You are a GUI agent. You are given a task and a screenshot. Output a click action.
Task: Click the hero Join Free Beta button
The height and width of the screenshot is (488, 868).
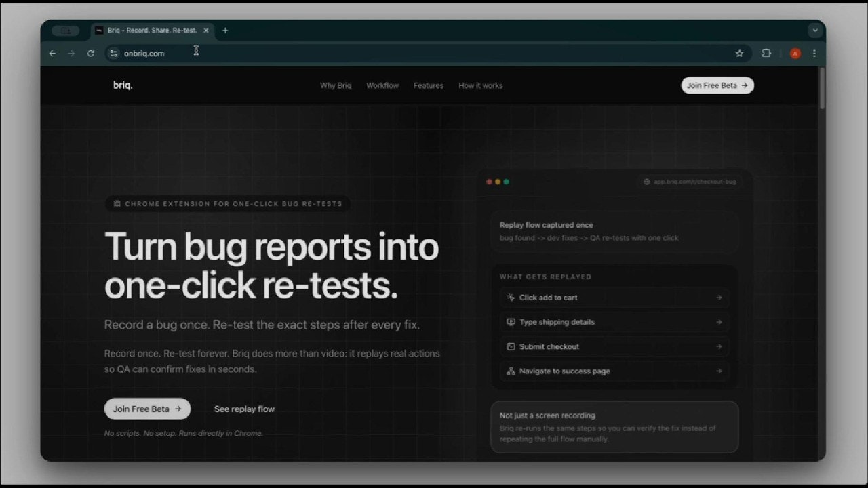click(147, 409)
